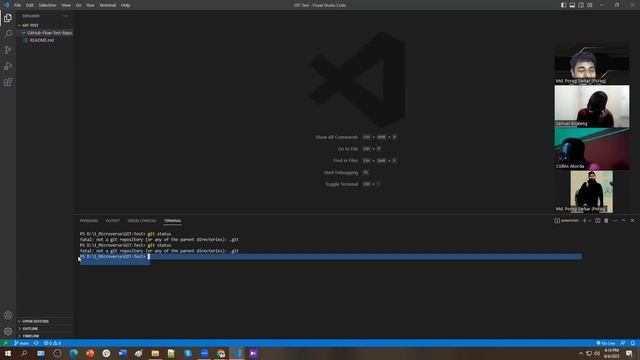Click the split terminal icon

click(598, 220)
